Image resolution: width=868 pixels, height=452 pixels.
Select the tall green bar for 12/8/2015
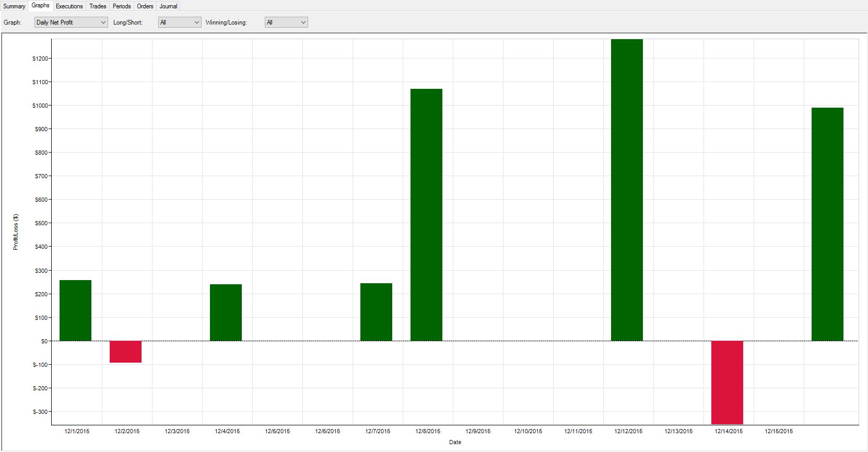coord(426,215)
